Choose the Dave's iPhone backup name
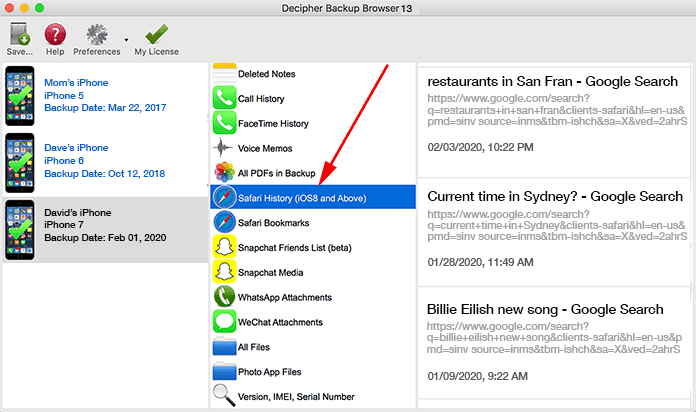The height and width of the screenshot is (412, 696). coord(76,147)
